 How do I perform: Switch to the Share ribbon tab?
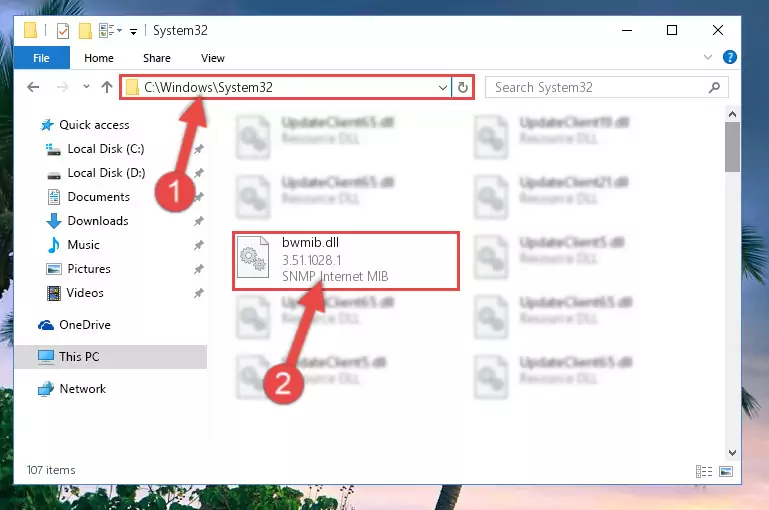(x=157, y=58)
